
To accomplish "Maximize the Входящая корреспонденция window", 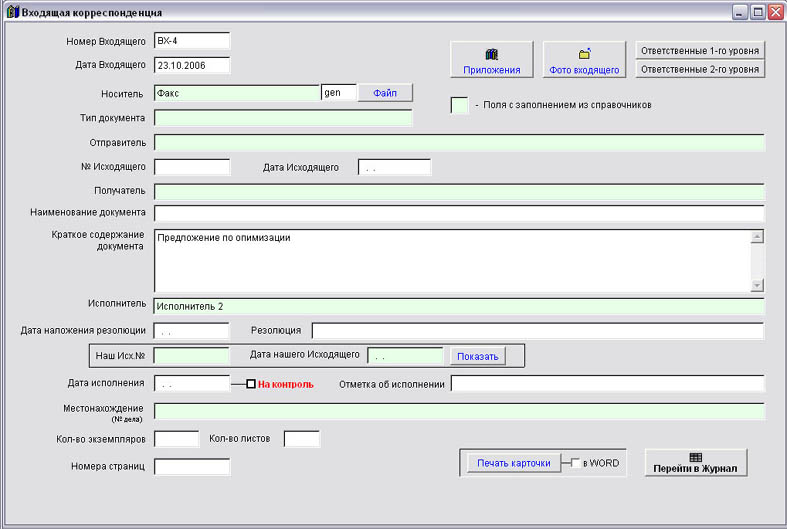I will pyautogui.click(x=758, y=12).
